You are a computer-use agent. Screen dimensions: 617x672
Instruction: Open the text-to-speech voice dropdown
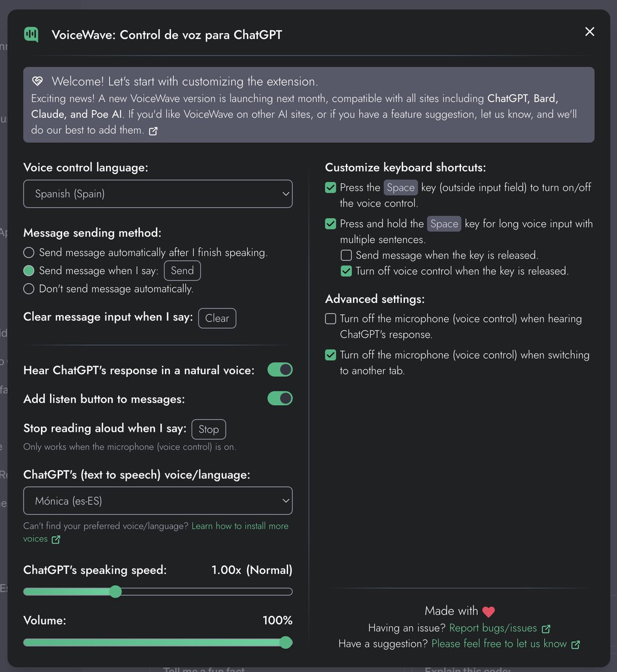(158, 500)
